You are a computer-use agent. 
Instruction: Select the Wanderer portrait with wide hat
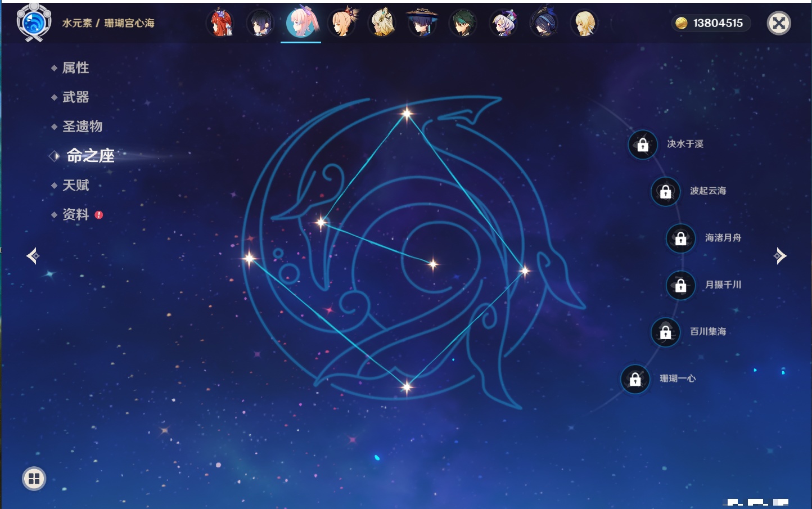[422, 23]
